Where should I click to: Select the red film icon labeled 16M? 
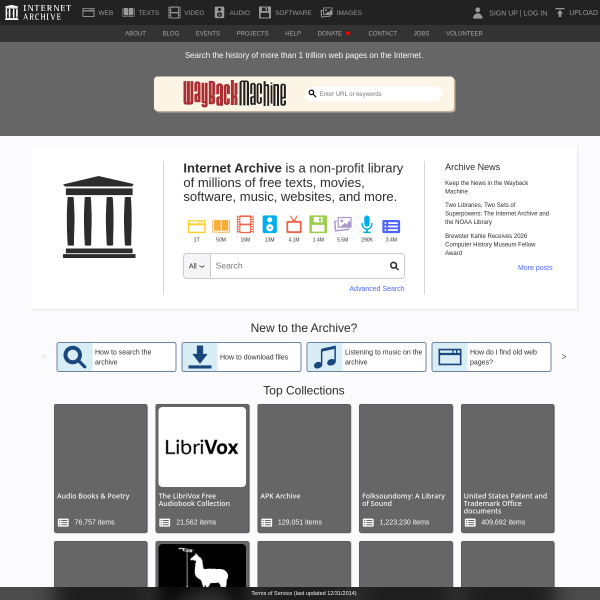click(245, 224)
